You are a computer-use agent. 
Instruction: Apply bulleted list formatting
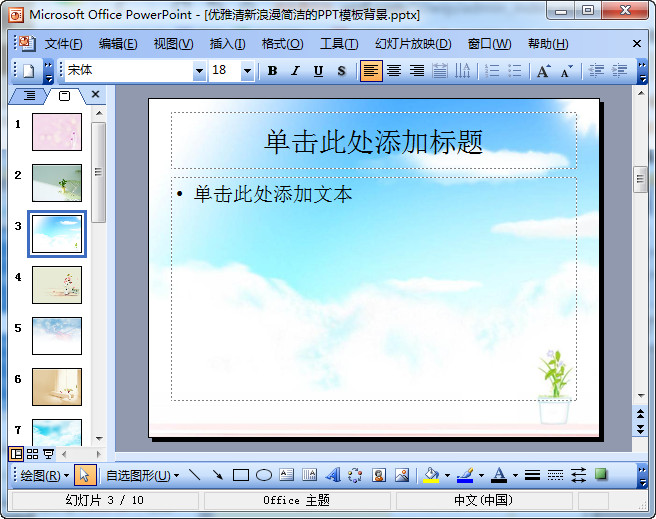[x=515, y=71]
